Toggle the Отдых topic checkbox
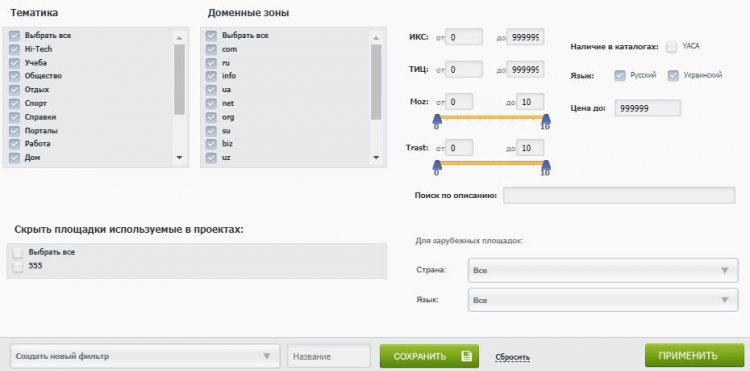Viewport: 750px width, 371px height. click(x=14, y=90)
